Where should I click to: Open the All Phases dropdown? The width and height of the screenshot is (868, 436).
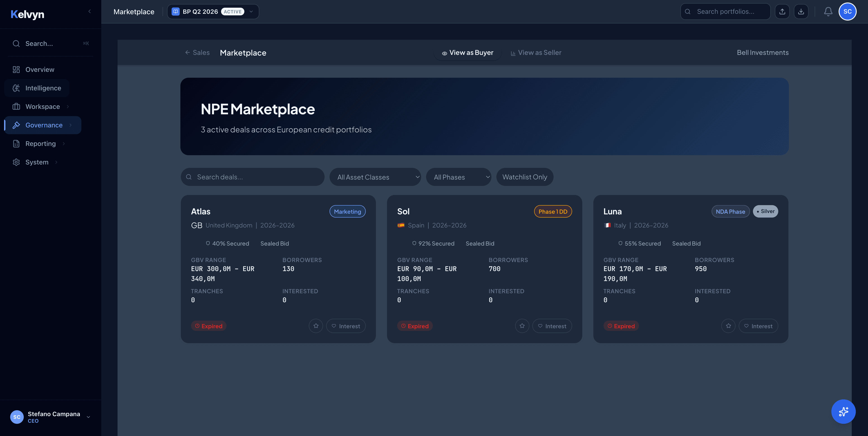pyautogui.click(x=458, y=177)
